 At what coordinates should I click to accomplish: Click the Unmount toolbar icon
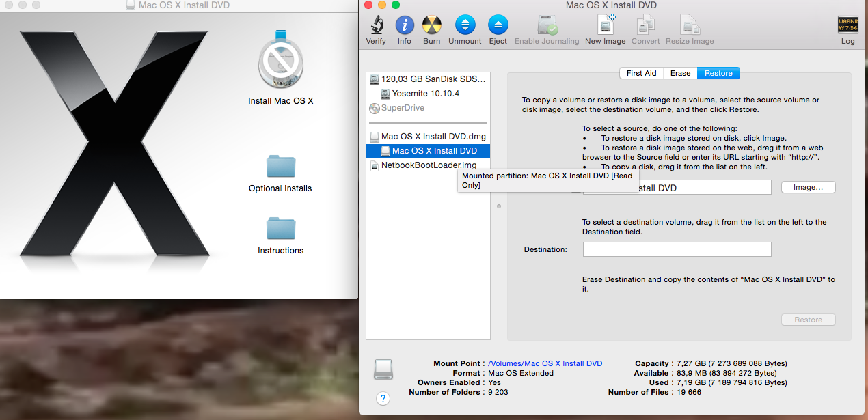tap(465, 25)
